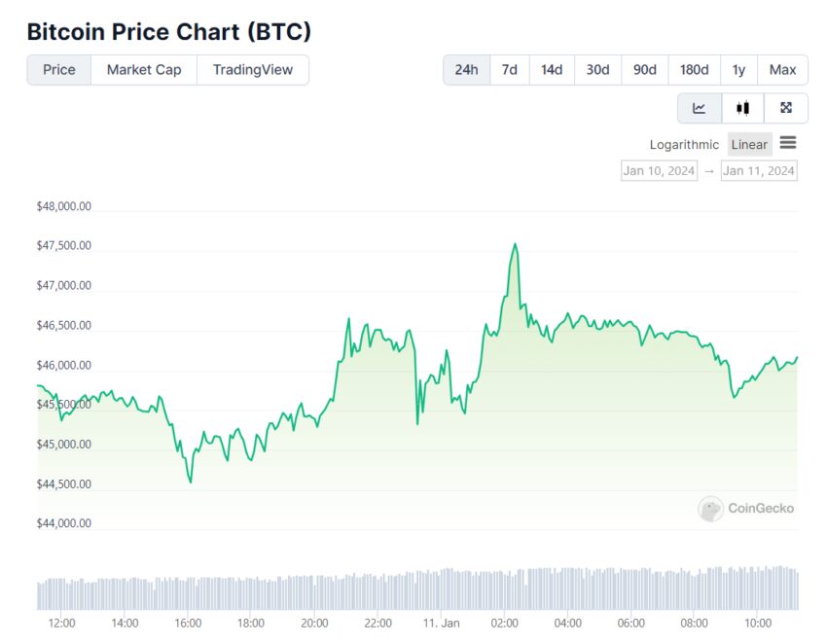
Task: Open the chart hamburger menu
Action: pyautogui.click(x=788, y=143)
